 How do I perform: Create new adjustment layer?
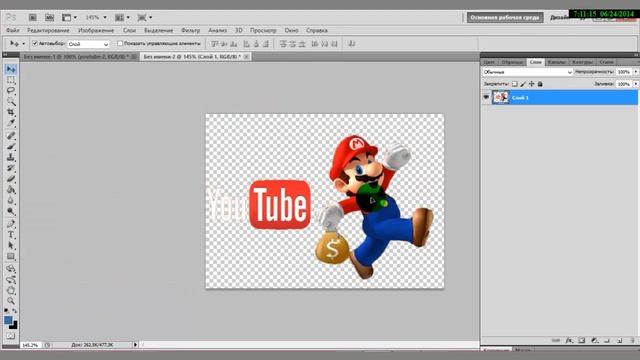pos(595,340)
